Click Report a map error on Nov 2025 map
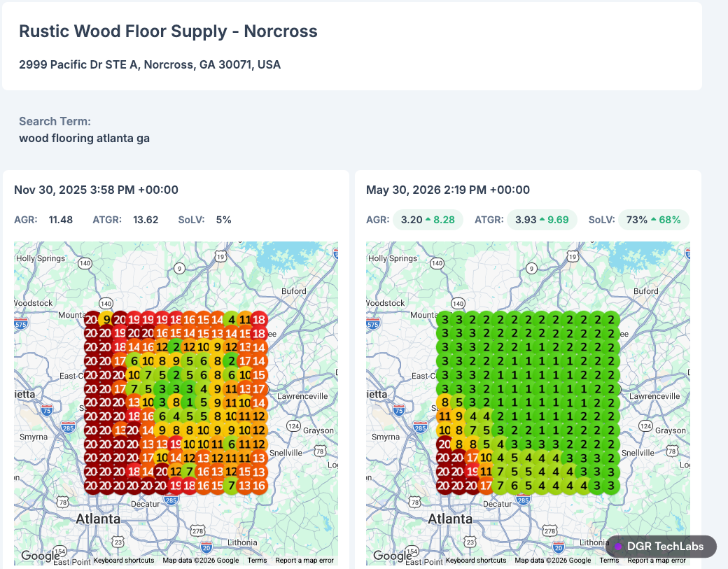This screenshot has width=728, height=569. pos(304,560)
